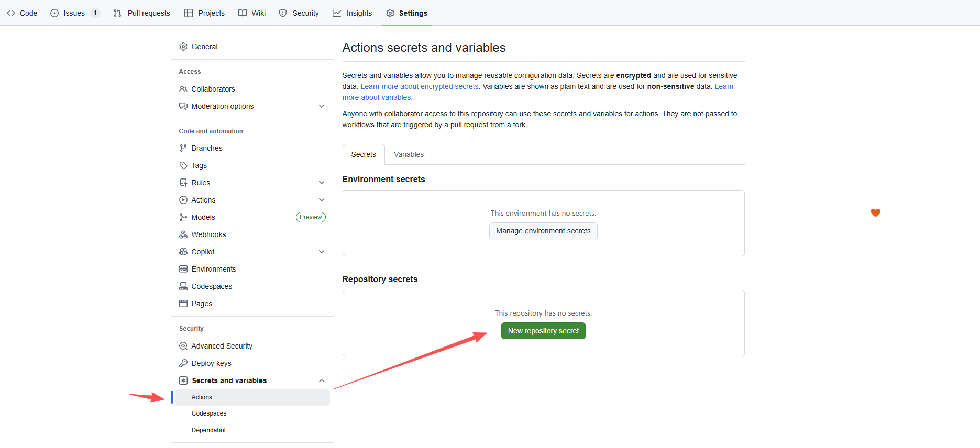Select Codespaces under Secrets and variables
This screenshot has height=448, width=980.
point(252,413)
